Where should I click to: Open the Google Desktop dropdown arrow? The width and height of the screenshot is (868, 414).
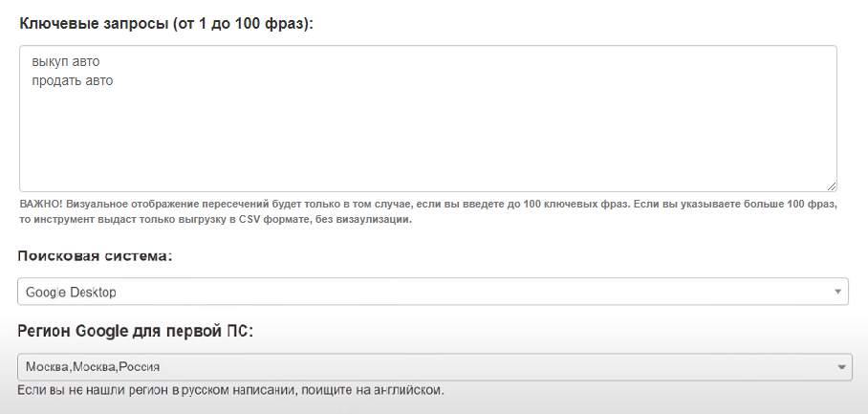837,292
